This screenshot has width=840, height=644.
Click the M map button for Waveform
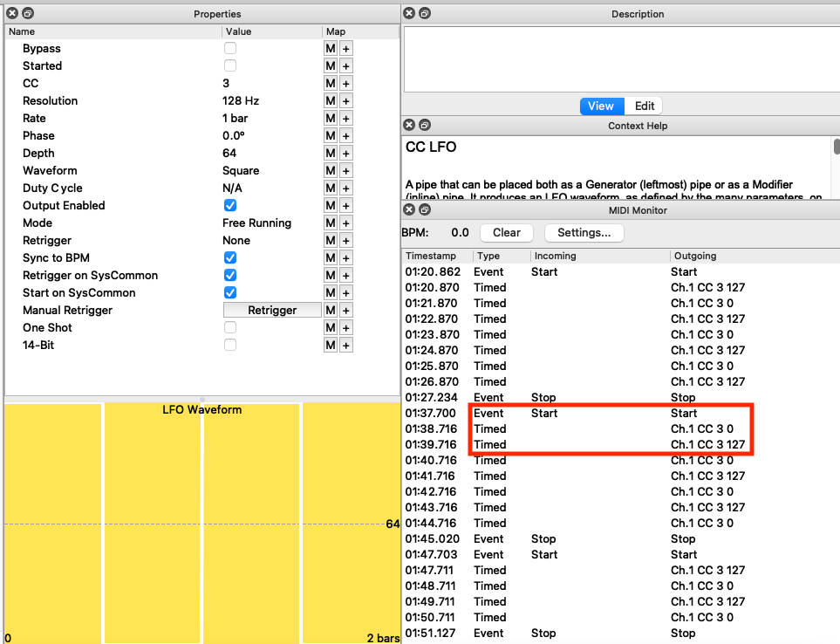coord(331,171)
